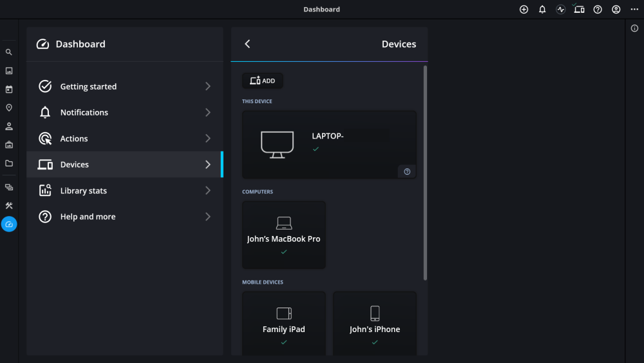The height and width of the screenshot is (363, 644).
Task: Expand the Notifications chevron
Action: [208, 113]
